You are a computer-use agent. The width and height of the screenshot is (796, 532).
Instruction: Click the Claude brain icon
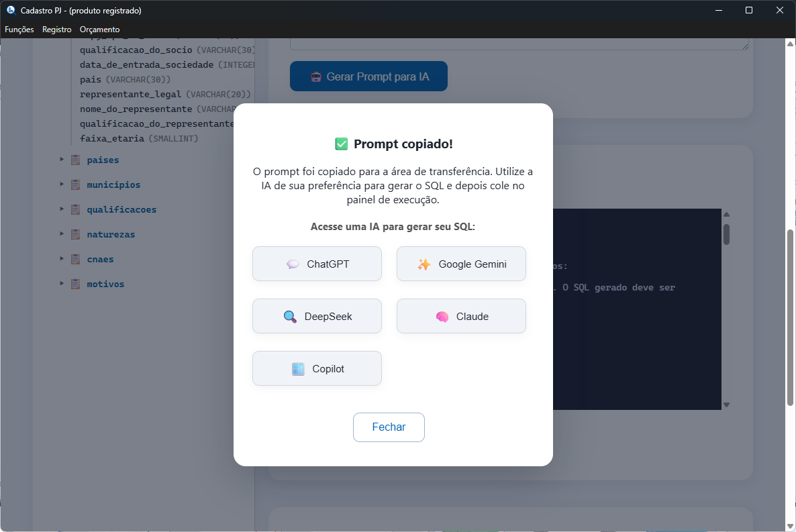(442, 317)
